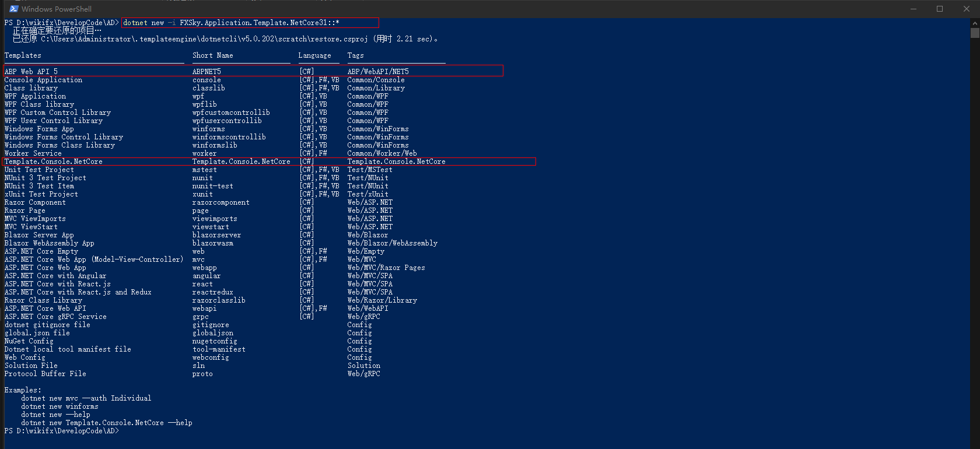Screen dimensions: 980x449
Task: Click the bottom 'PS D:\wikifx\DevelopCode\AD>' prompt
Action: coord(61,431)
